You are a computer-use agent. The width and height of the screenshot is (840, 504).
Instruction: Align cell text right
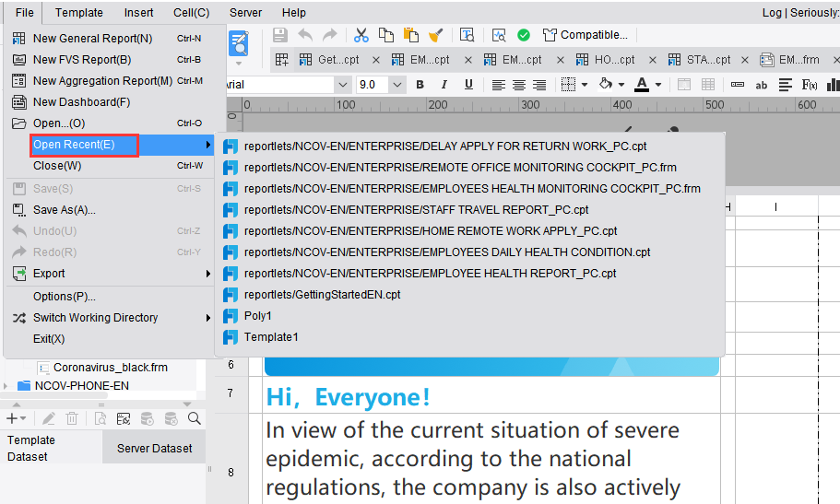(x=538, y=85)
